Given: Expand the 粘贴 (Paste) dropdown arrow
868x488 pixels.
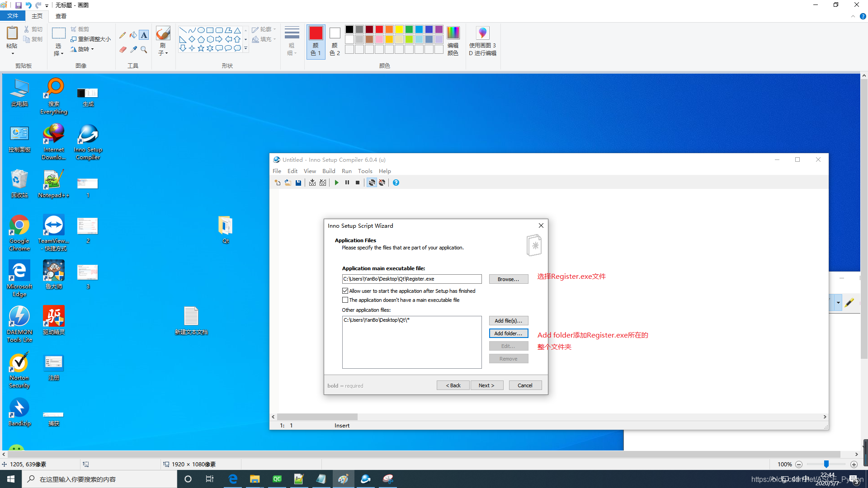Looking at the screenshot, I should coord(12,54).
